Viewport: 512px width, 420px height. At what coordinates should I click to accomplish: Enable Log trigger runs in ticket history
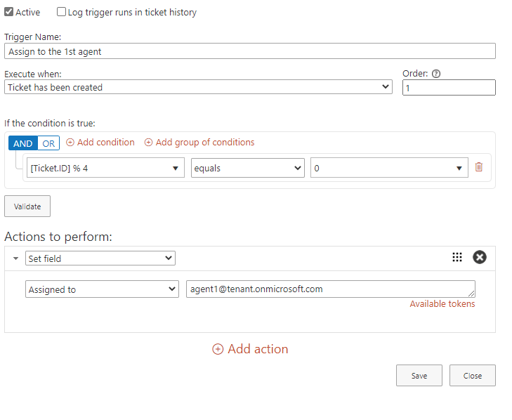[61, 12]
